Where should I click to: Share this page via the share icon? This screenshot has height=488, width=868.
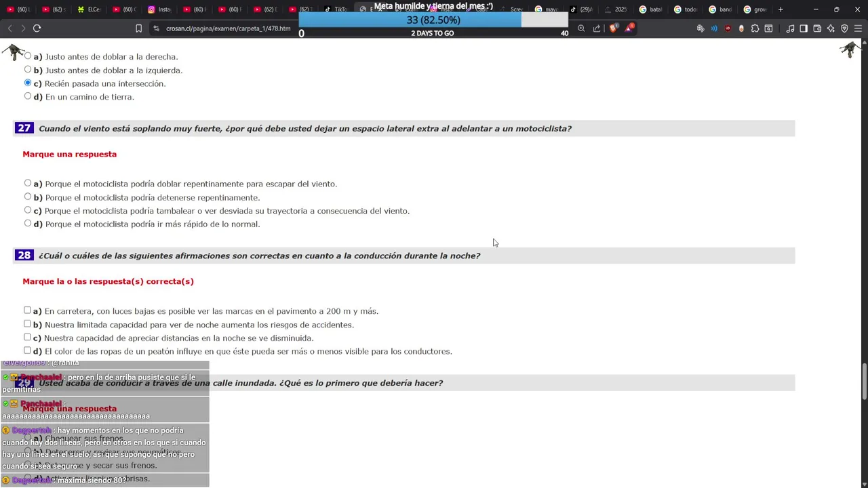[x=597, y=28]
